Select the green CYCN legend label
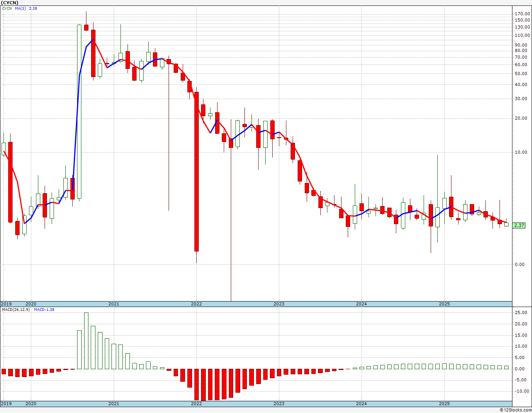Viewport: 532px width, 413px height. pyautogui.click(x=7, y=8)
